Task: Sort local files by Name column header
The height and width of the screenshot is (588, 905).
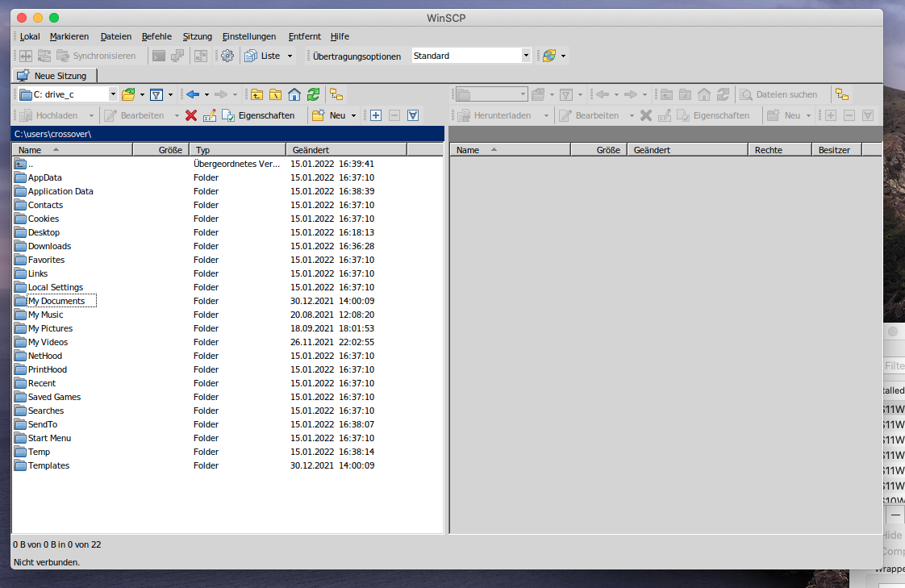Action: coord(73,150)
